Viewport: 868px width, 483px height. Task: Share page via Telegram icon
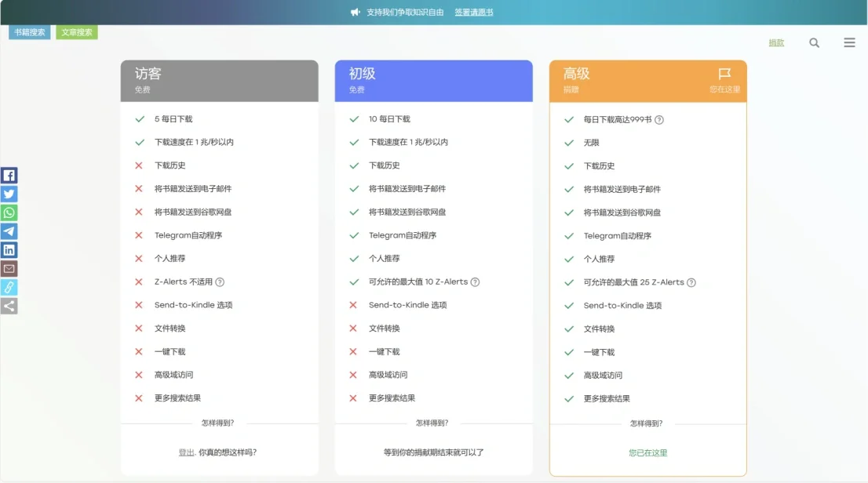point(9,231)
